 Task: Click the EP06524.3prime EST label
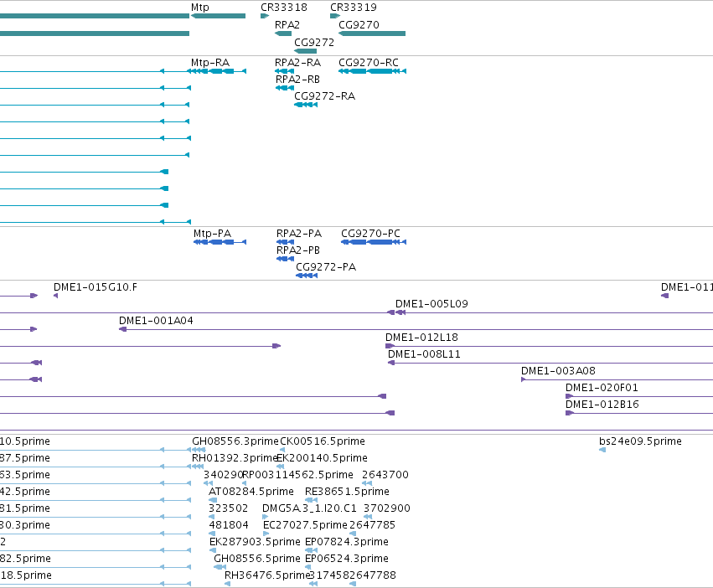click(347, 559)
